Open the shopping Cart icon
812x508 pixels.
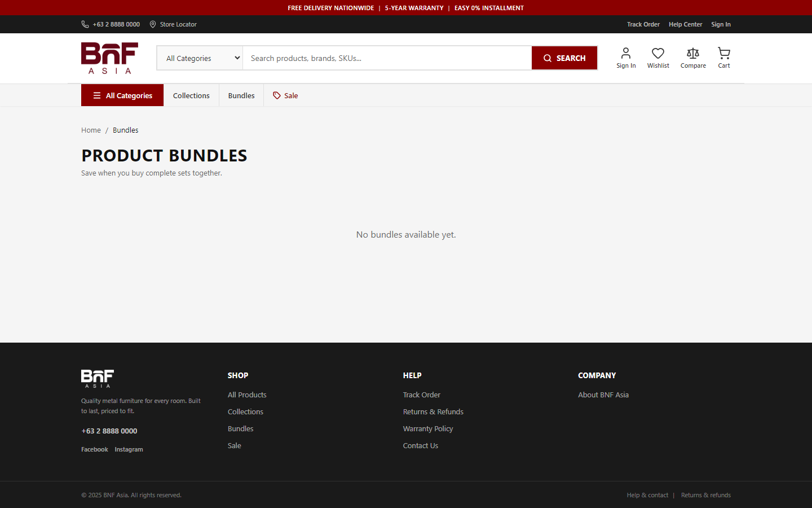click(724, 53)
